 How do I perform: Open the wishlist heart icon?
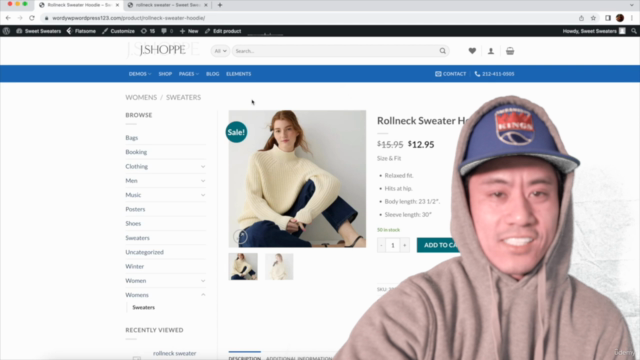472,51
